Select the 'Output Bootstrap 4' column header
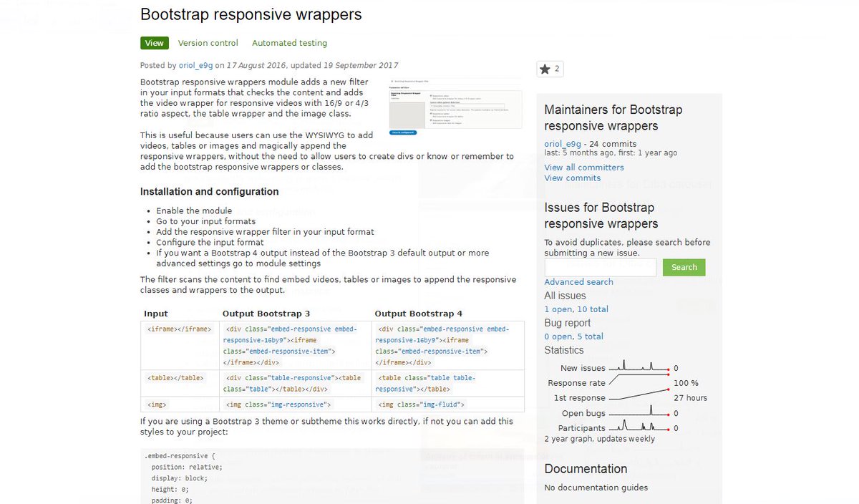Screen dimensions: 859x504 [419, 314]
